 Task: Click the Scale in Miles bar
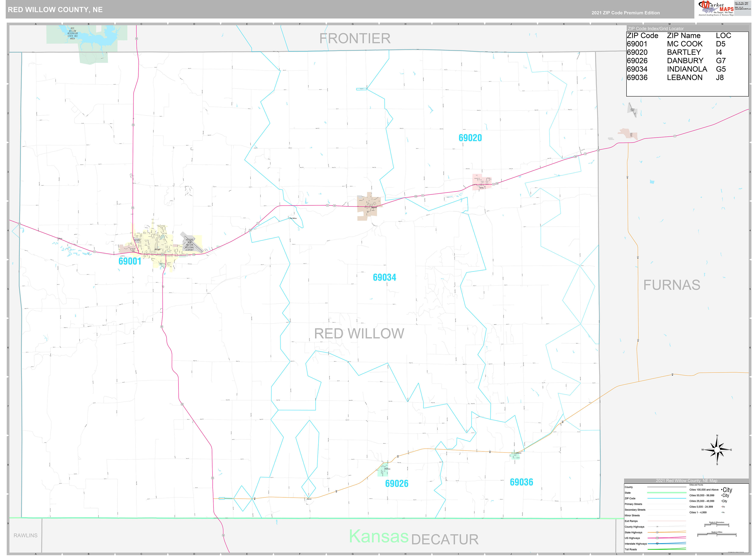(x=717, y=534)
